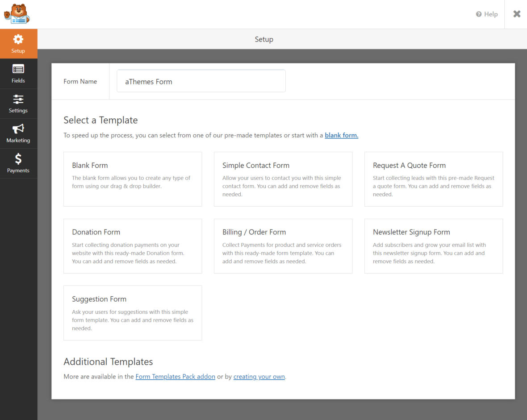The width and height of the screenshot is (527, 420).
Task: Click the Settings sliders icon in the sidebar
Action: pyautogui.click(x=18, y=99)
